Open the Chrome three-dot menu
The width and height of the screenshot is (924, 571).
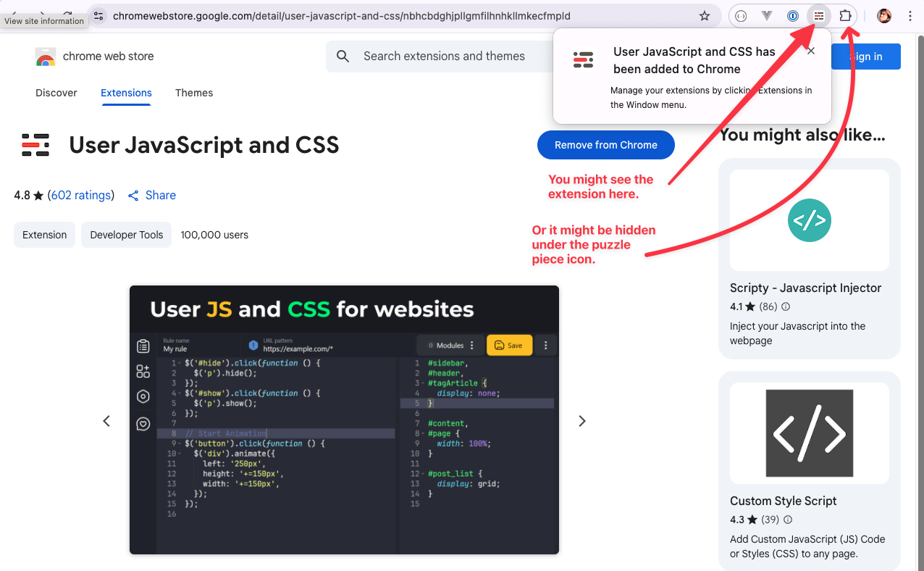910,16
